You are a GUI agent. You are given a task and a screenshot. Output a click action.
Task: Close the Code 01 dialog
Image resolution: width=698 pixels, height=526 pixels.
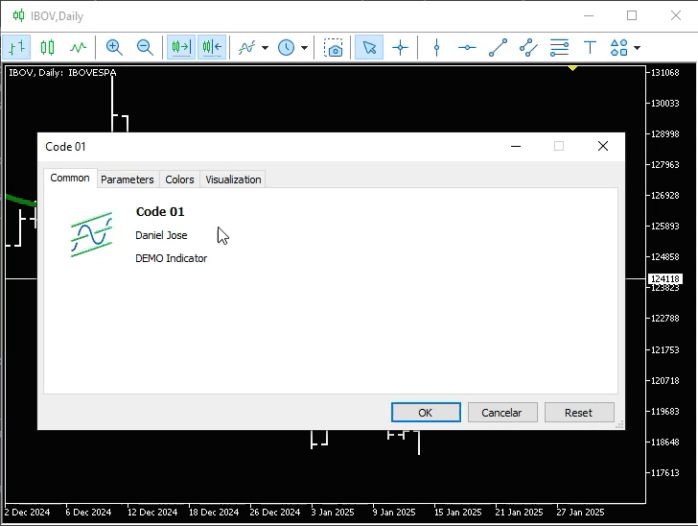tap(603, 146)
